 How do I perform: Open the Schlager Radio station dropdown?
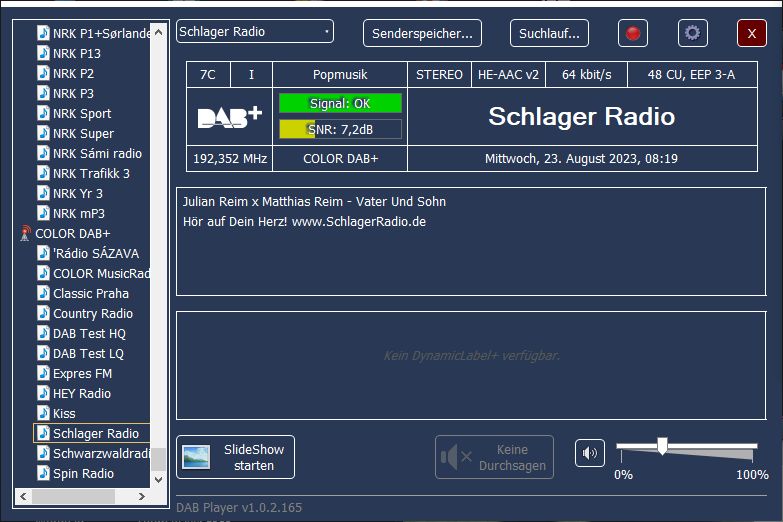[x=255, y=32]
